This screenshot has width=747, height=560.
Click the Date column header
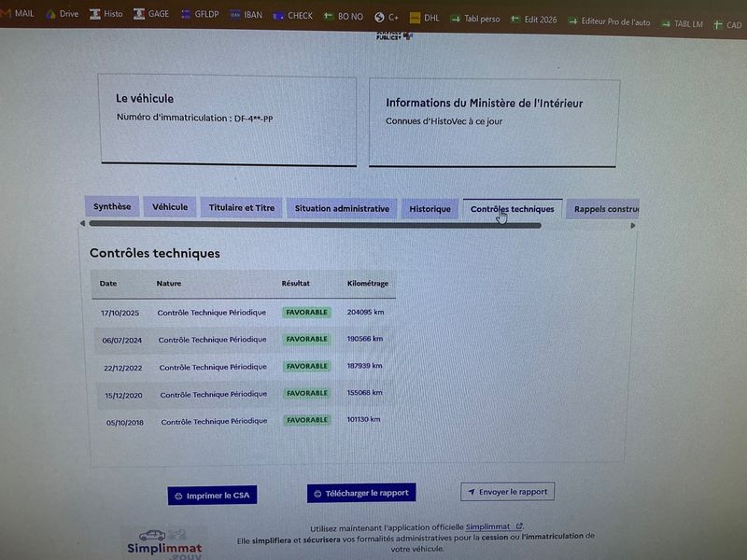(108, 284)
